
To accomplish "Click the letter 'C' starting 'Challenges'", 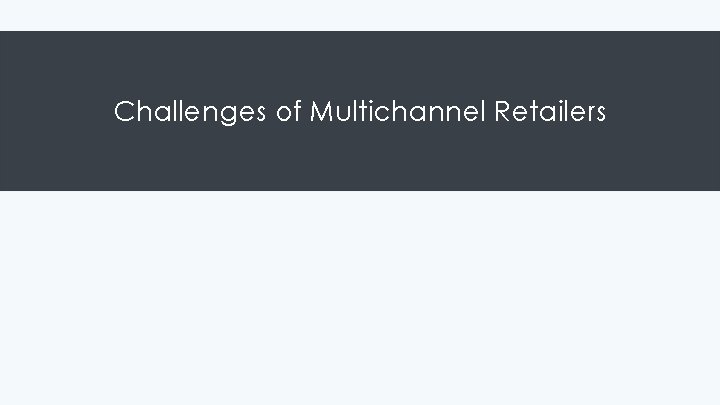I will (123, 111).
